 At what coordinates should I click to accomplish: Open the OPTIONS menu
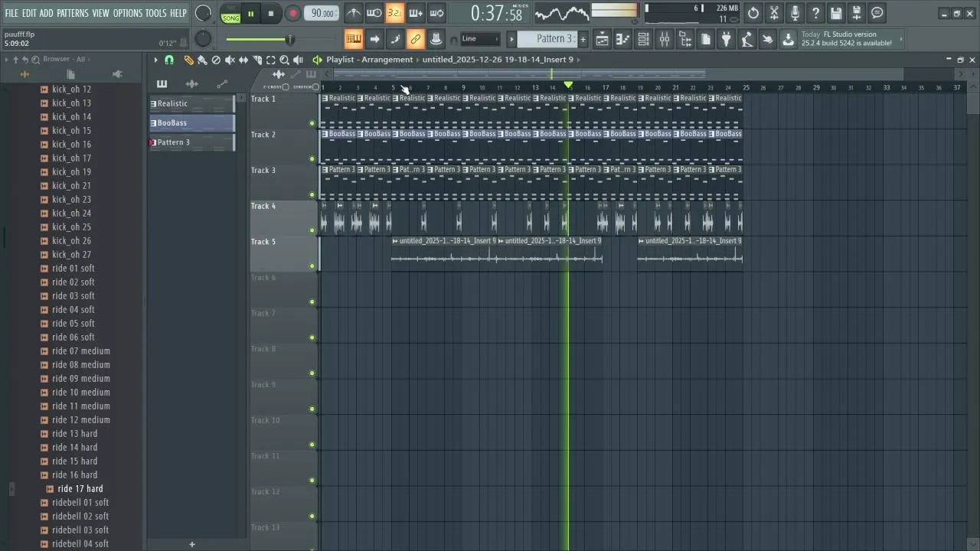click(128, 13)
